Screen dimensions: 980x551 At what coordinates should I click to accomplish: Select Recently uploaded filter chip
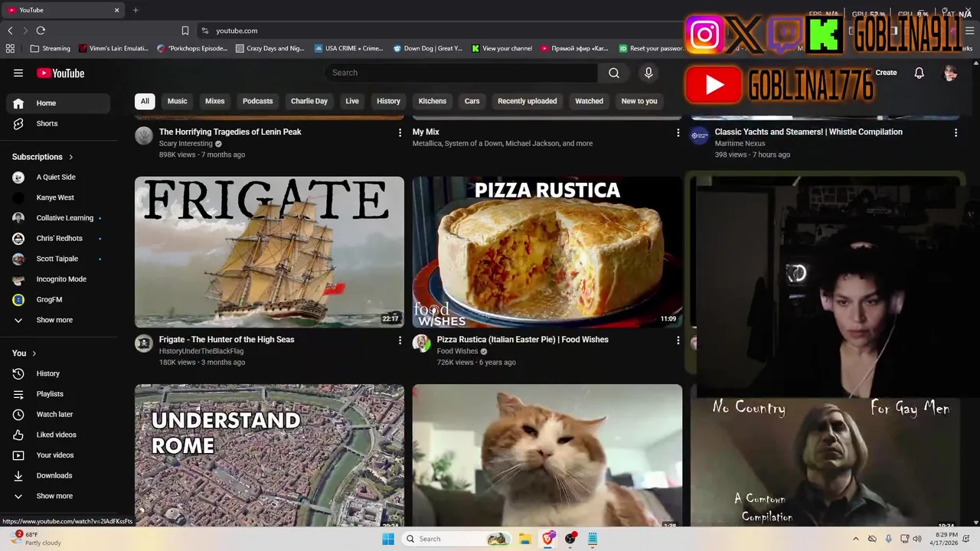(x=528, y=101)
